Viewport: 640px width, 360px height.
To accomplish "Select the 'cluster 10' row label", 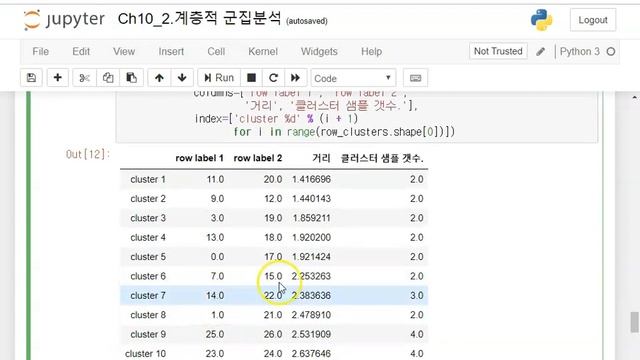I will (145, 353).
